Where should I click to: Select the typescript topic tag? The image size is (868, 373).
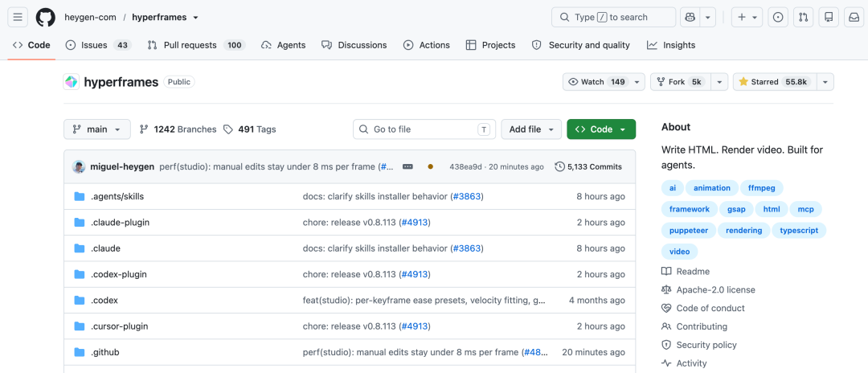[x=799, y=231]
